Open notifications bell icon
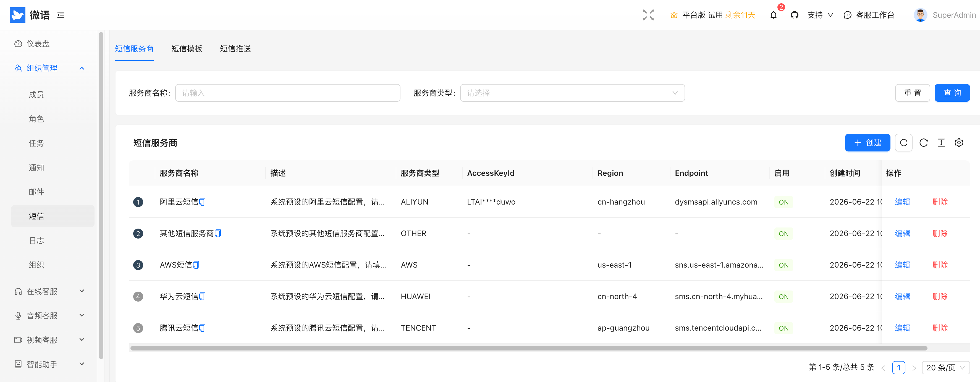The height and width of the screenshot is (382, 980). click(x=774, y=15)
